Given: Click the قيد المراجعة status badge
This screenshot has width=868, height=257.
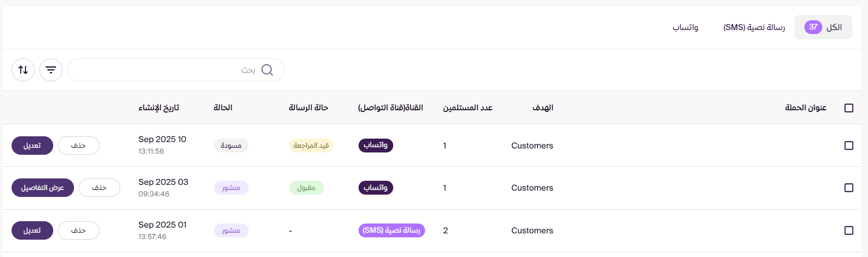Looking at the screenshot, I should click(x=312, y=146).
